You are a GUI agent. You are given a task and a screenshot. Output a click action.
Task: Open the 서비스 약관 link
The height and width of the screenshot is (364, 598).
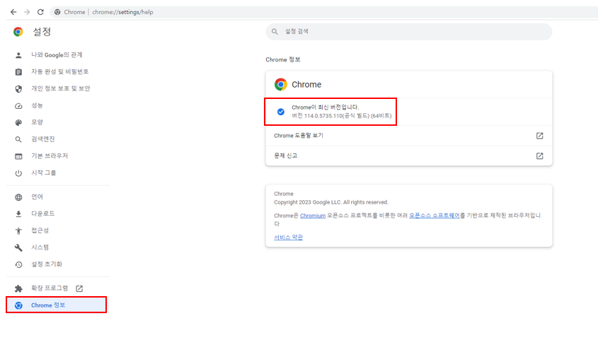(x=288, y=237)
